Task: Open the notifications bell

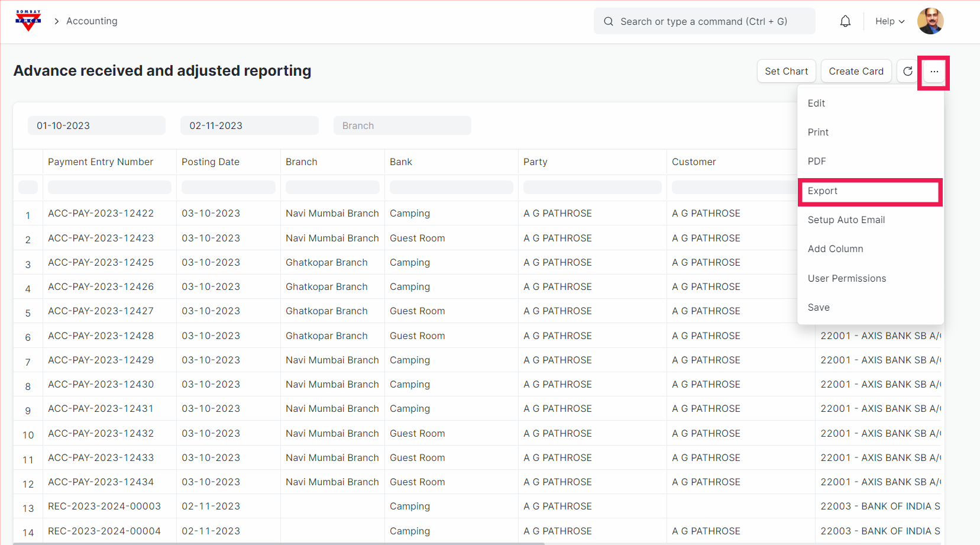Action: (x=845, y=21)
